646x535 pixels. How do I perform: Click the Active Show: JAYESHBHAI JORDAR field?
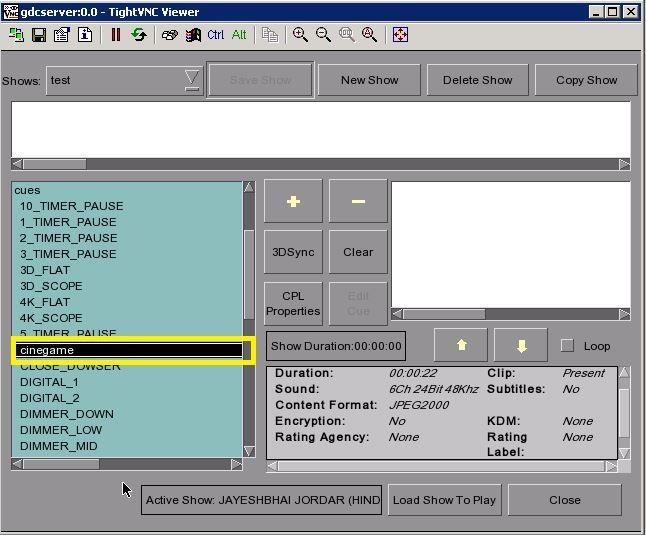[x=261, y=500]
